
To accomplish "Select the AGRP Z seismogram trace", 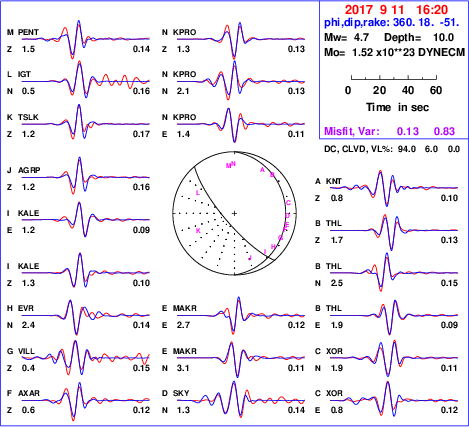I will coord(86,176).
